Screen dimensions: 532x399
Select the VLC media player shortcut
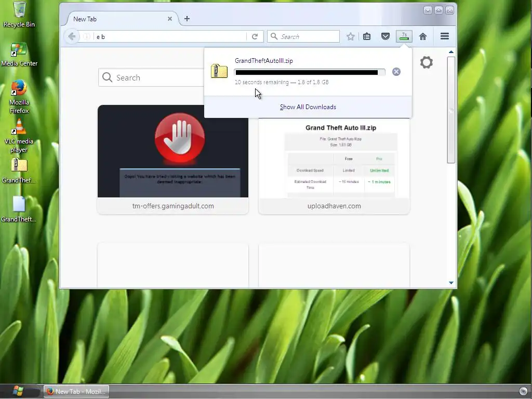[x=19, y=136]
